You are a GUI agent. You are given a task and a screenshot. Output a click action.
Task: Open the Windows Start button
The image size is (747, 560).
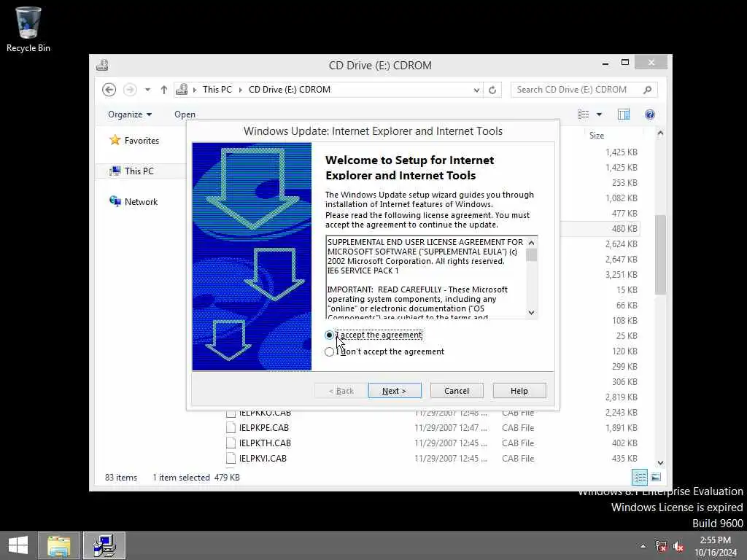[18, 545]
